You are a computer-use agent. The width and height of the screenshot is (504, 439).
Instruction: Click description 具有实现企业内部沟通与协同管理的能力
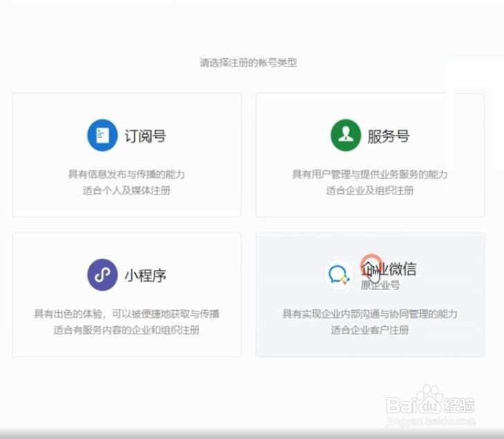370,314
